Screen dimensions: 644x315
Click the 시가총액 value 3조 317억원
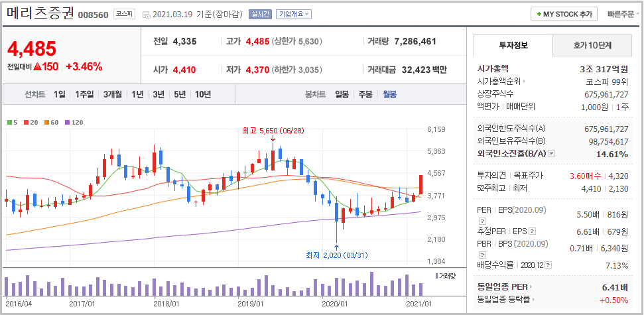pyautogui.click(x=604, y=68)
